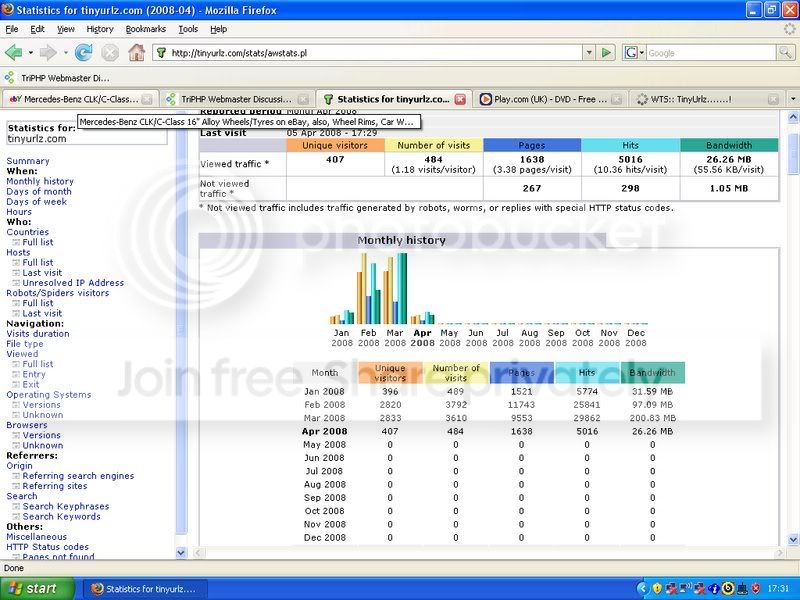
Task: Open the Google search engine selector
Action: coord(634,53)
